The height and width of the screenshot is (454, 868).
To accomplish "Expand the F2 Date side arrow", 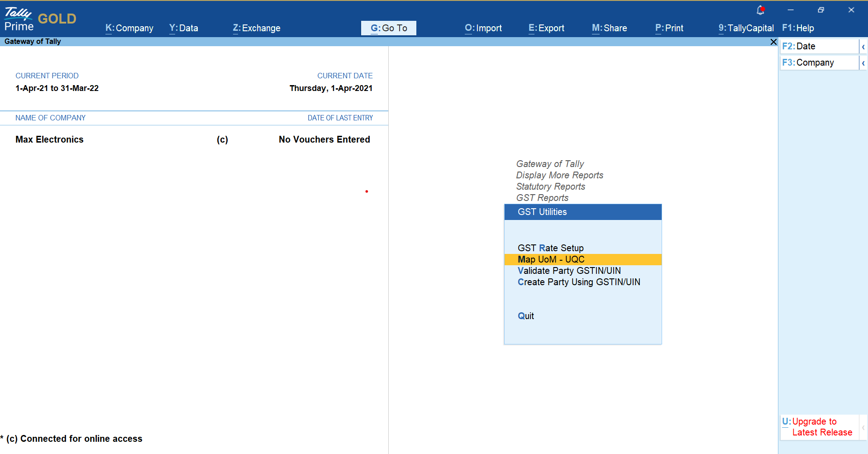I will (863, 47).
